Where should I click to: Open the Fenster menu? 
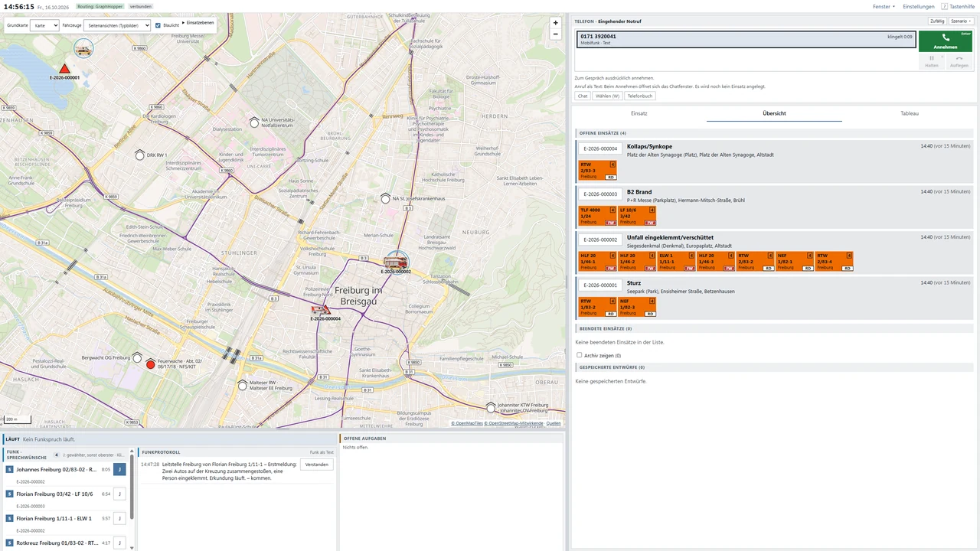pos(884,6)
